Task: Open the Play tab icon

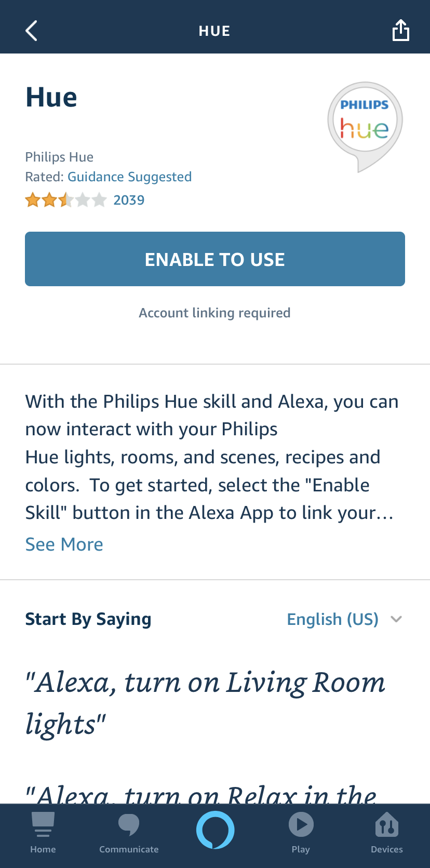Action: pos(301,824)
